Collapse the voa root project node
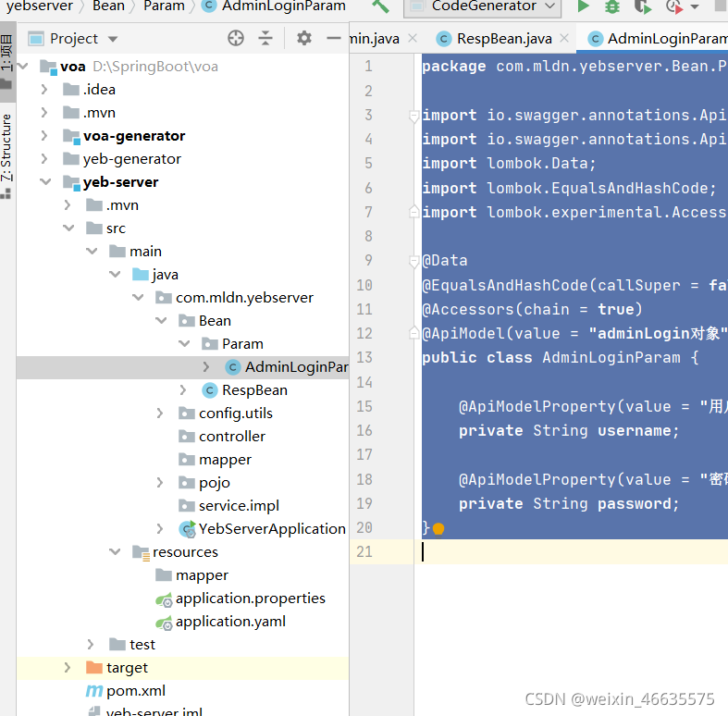The width and height of the screenshot is (728, 716). click(23, 66)
